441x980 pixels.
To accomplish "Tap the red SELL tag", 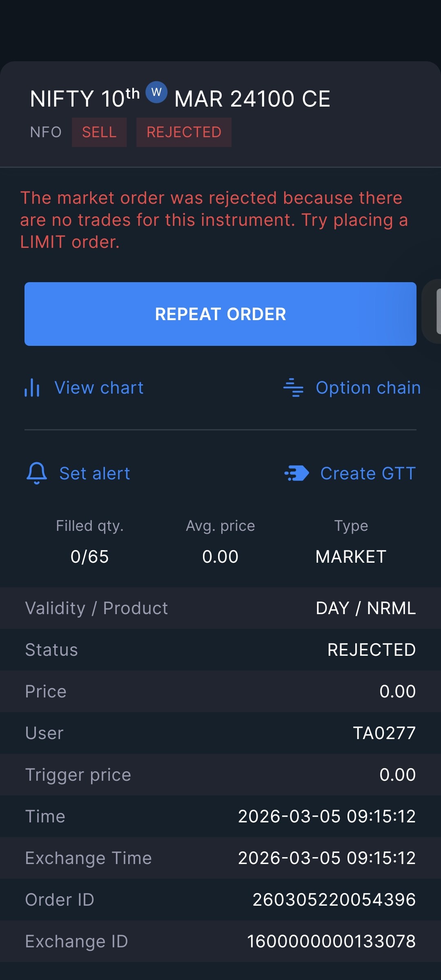I will tap(99, 132).
